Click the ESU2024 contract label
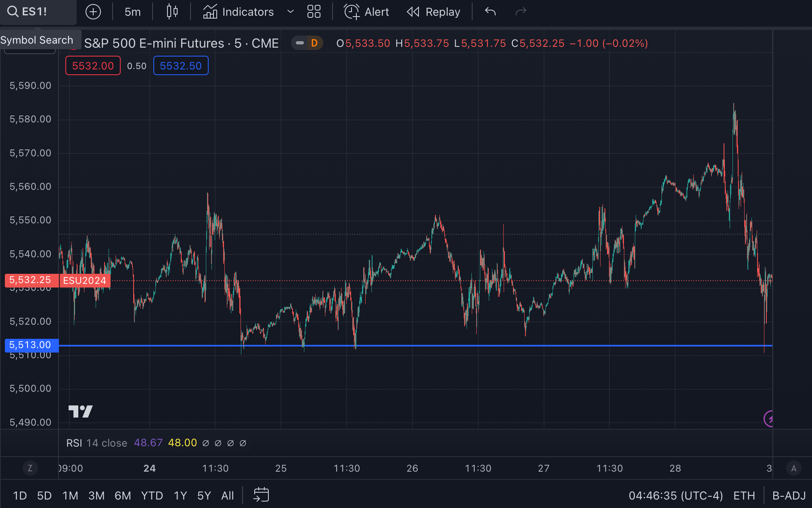Image resolution: width=812 pixels, height=508 pixels. coord(85,280)
